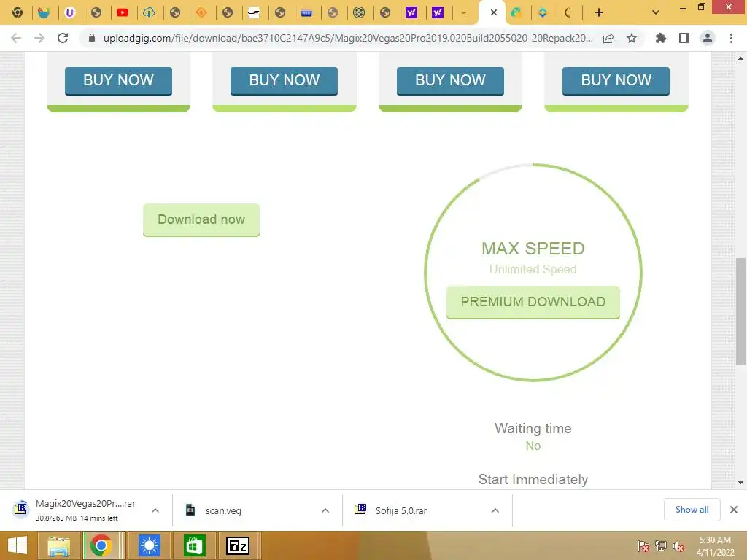Switch to the blue double-arrow icon tab

click(x=542, y=12)
